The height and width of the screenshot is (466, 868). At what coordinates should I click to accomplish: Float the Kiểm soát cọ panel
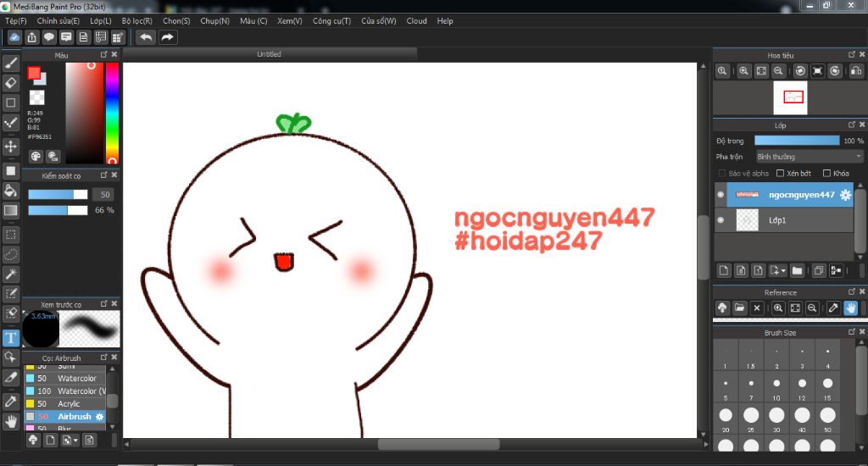tap(103, 175)
